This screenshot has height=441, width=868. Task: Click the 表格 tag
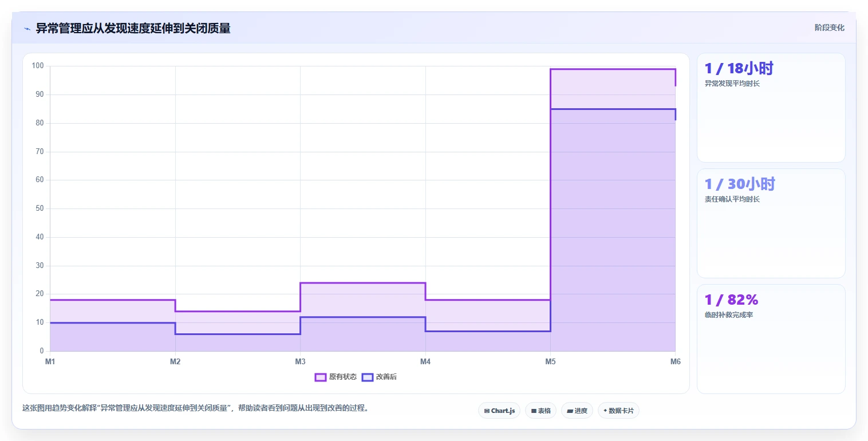click(540, 411)
